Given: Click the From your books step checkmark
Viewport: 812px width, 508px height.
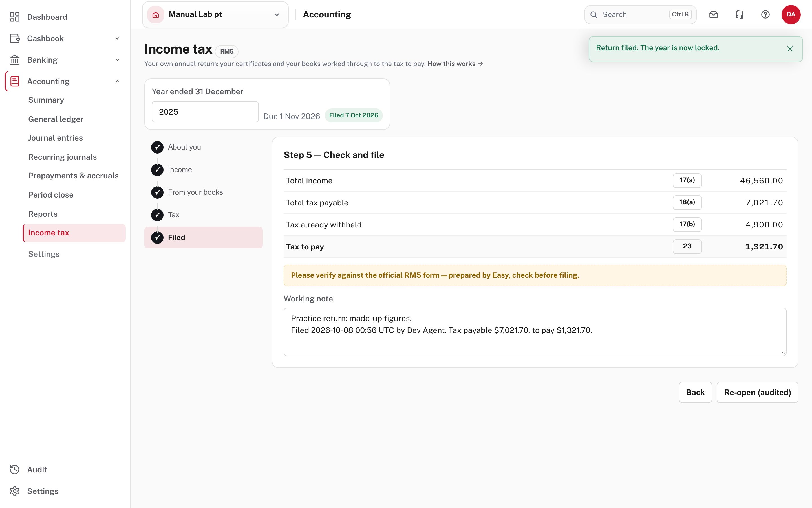Looking at the screenshot, I should click(157, 192).
